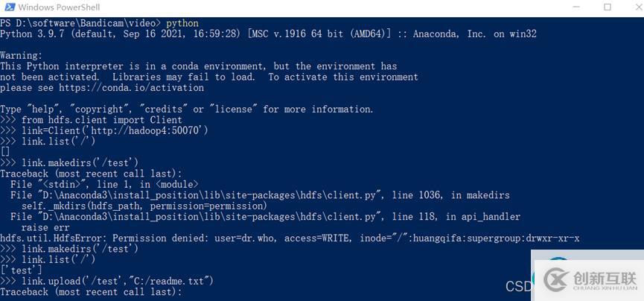Click the CSD watermark text

click(519, 287)
